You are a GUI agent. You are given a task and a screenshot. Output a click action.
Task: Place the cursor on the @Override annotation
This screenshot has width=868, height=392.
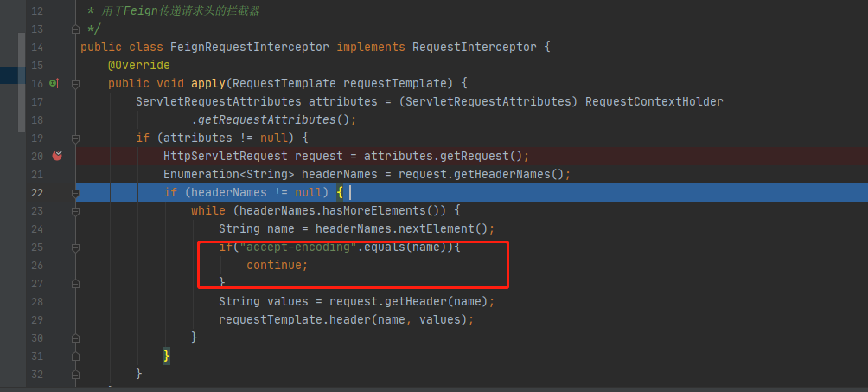(139, 66)
